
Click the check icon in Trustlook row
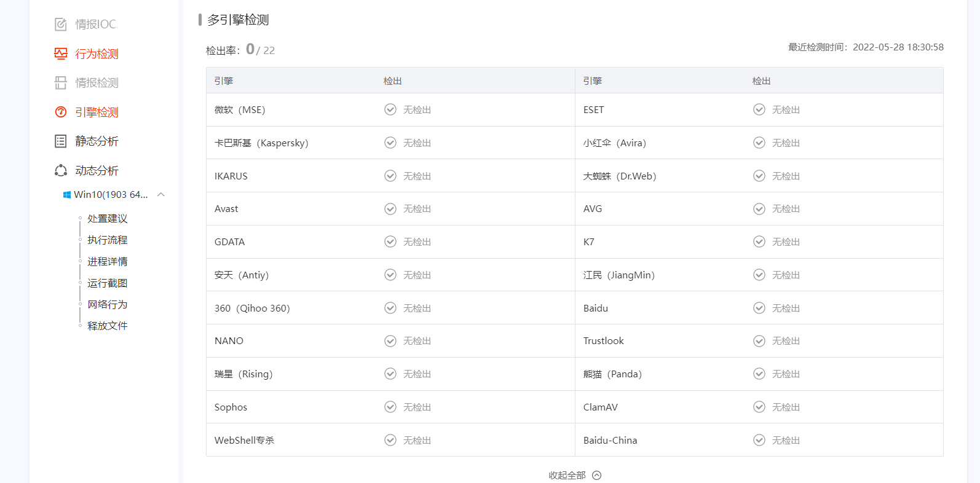click(759, 341)
